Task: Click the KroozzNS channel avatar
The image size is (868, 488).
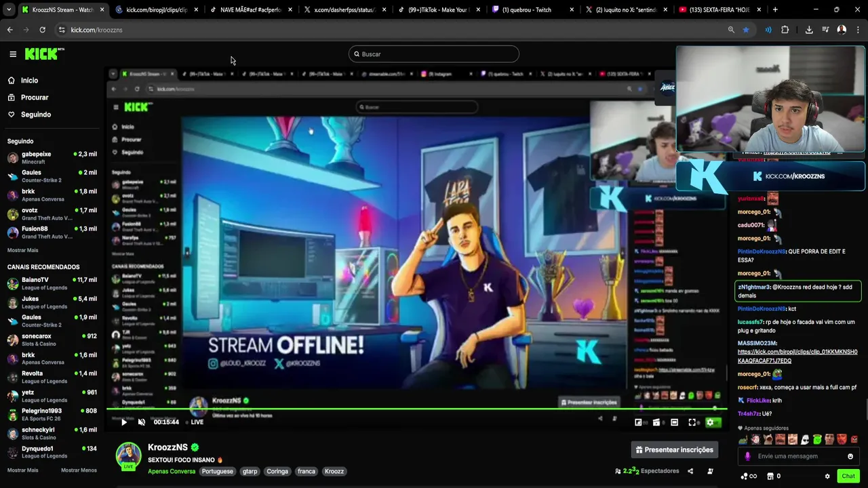Action: 128,456
